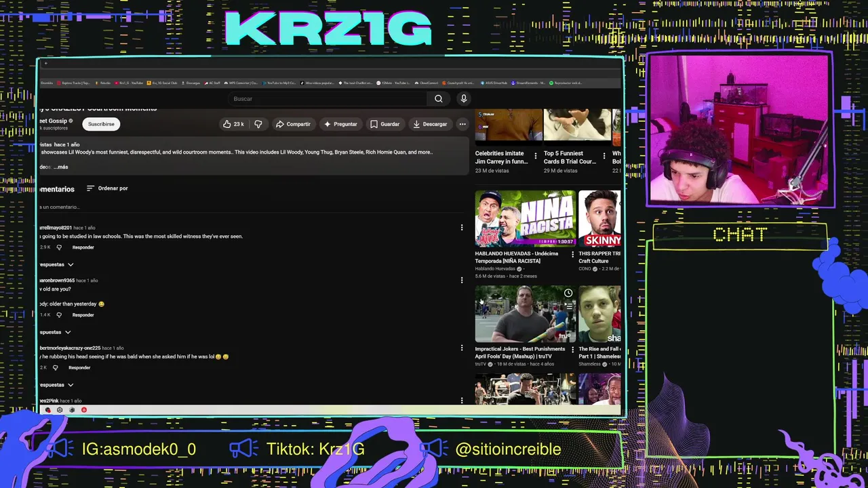868x488 pixels.
Task: Activate voice search microphone icon
Action: [464, 99]
